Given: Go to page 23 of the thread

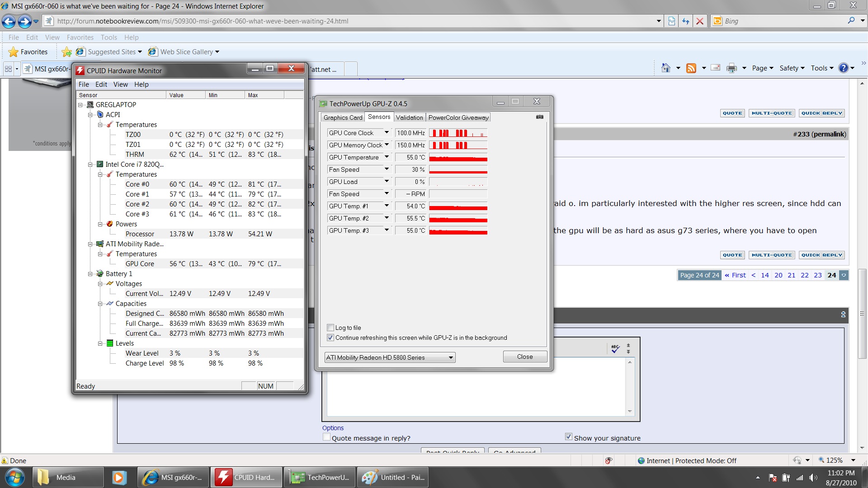Looking at the screenshot, I should pyautogui.click(x=817, y=275).
